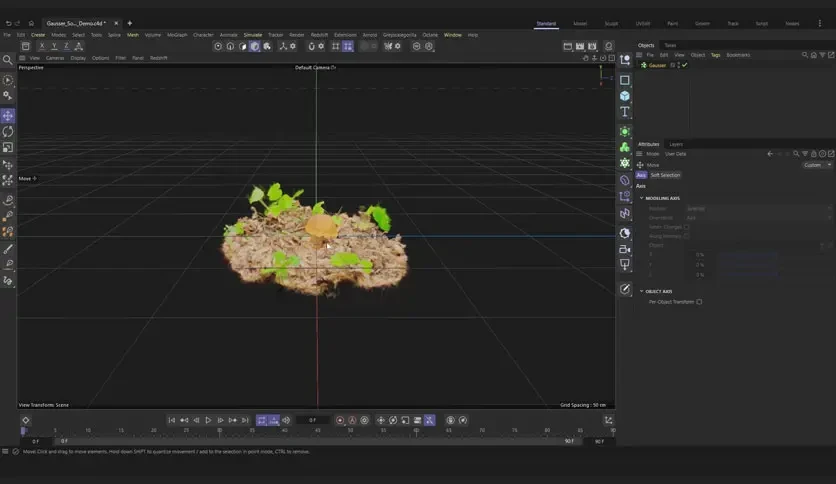
Task: Jump to the start of the animation
Action: pyautogui.click(x=172, y=420)
